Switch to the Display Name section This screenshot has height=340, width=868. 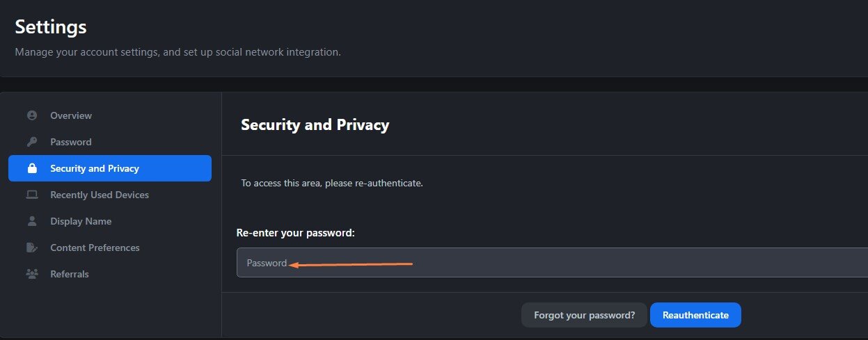tap(110, 221)
